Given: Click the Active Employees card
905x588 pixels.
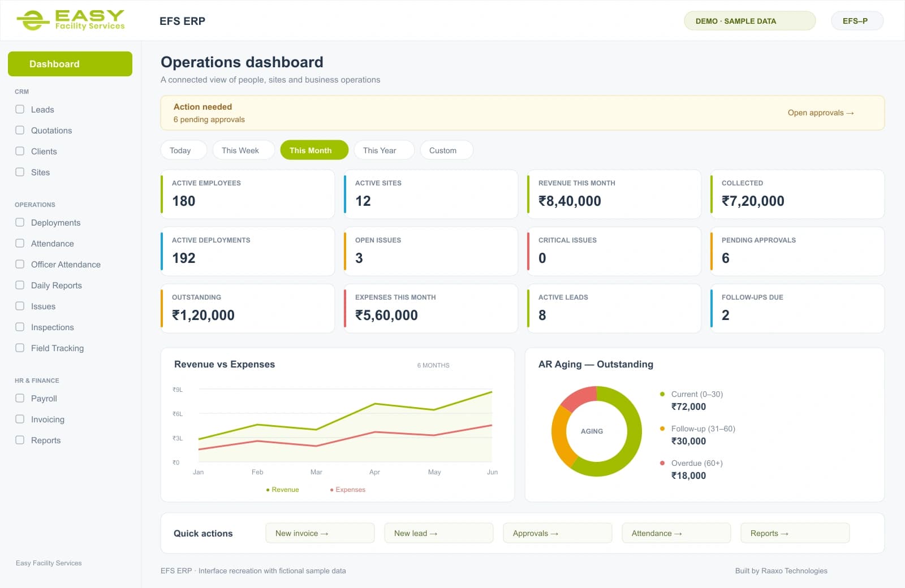Looking at the screenshot, I should (248, 194).
